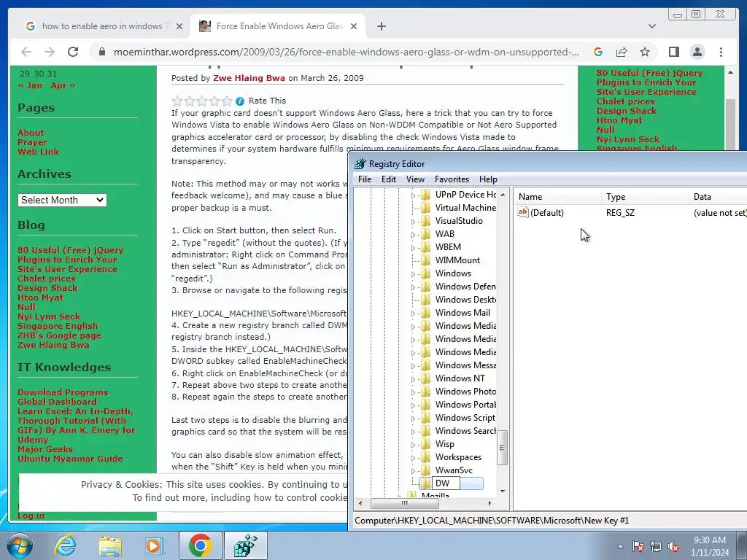Bookmark this page with the star icon
The height and width of the screenshot is (560, 747).
tap(645, 52)
